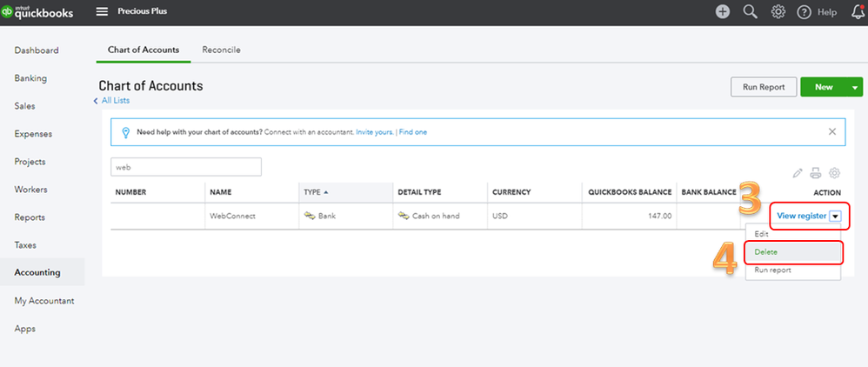Open the notifications bell

coord(858,12)
